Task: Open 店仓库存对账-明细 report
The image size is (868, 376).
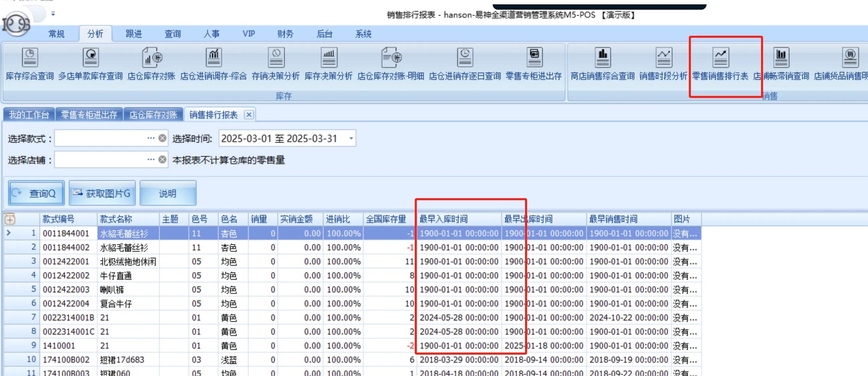Action: pos(390,64)
